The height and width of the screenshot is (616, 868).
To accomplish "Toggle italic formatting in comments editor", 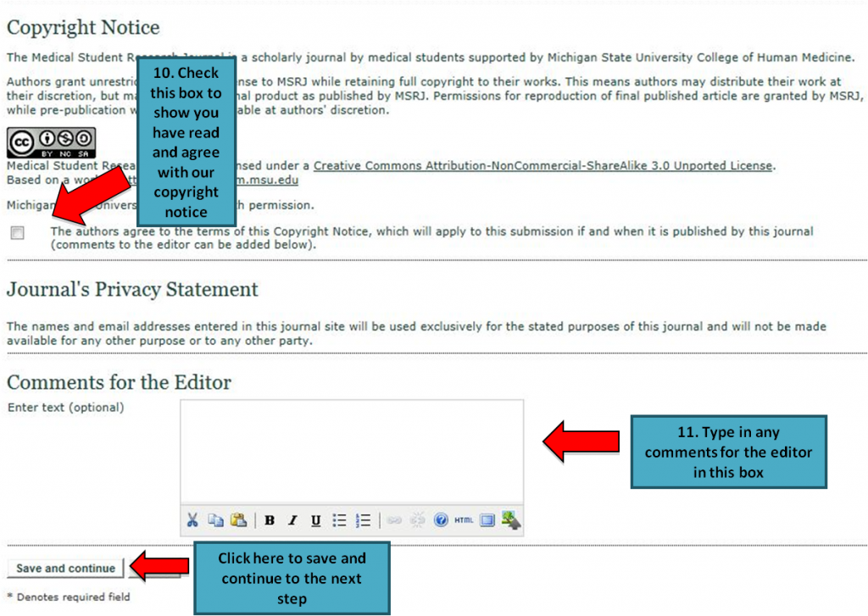I will (x=292, y=520).
